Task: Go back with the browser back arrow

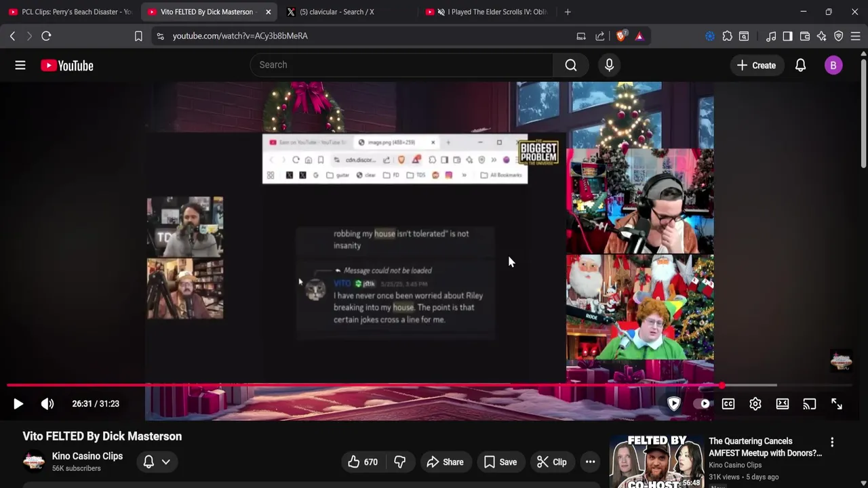Action: pos(12,36)
